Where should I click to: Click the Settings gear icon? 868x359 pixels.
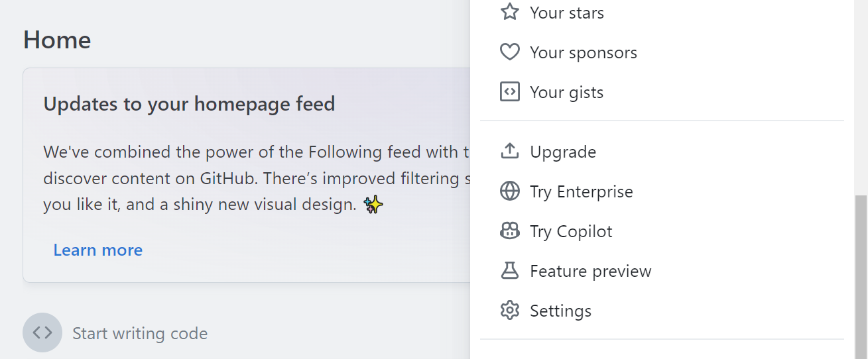pos(509,311)
